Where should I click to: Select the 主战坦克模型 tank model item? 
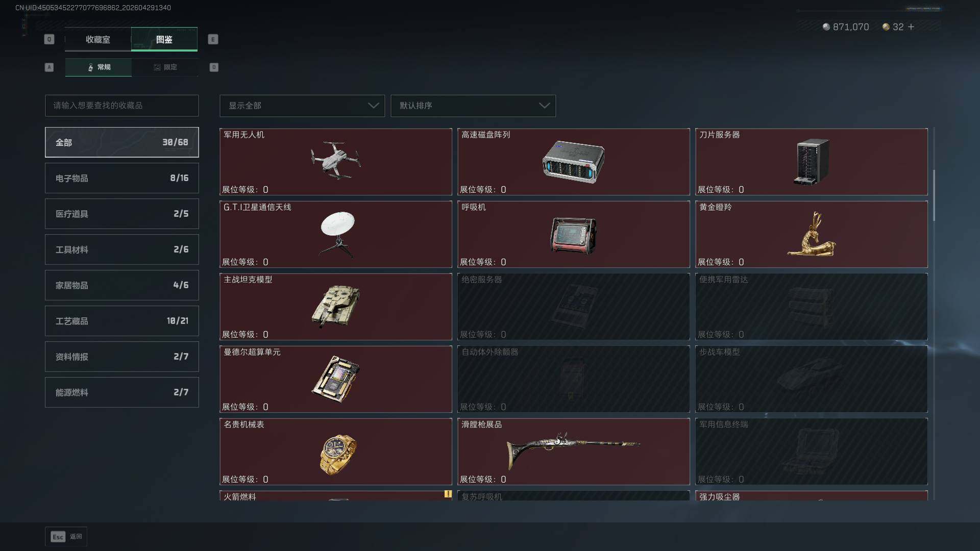click(x=336, y=307)
